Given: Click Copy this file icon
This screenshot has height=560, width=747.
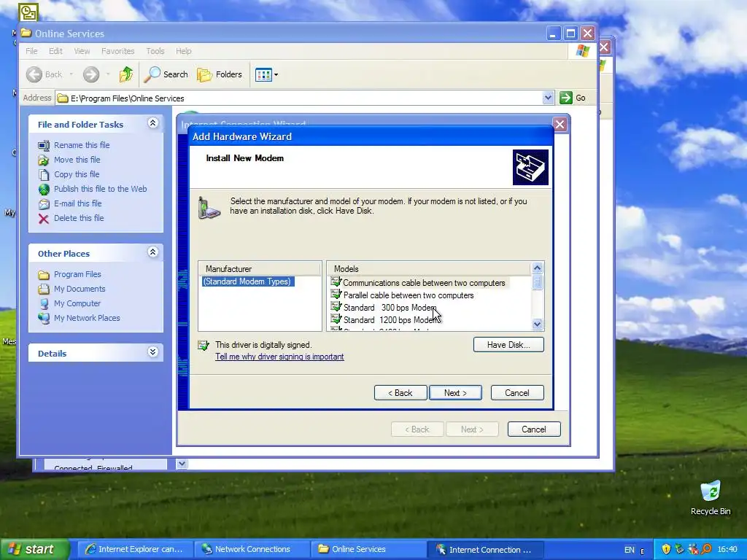Looking at the screenshot, I should point(44,175).
